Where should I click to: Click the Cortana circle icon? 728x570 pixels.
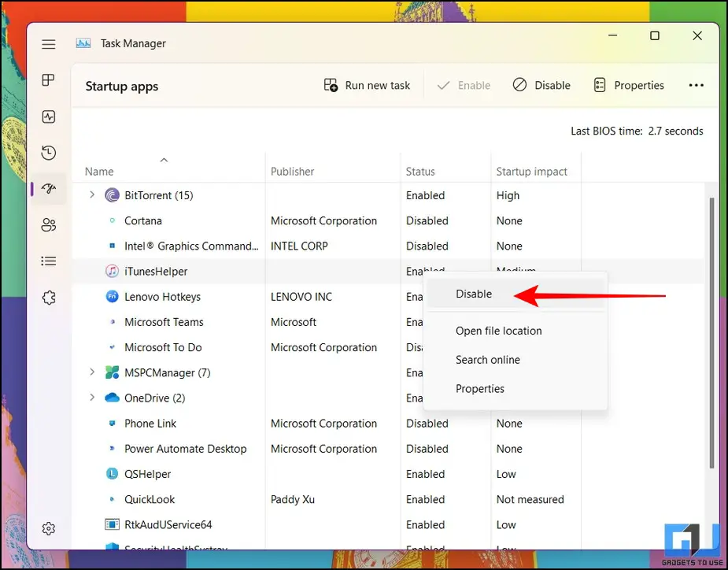pos(112,220)
